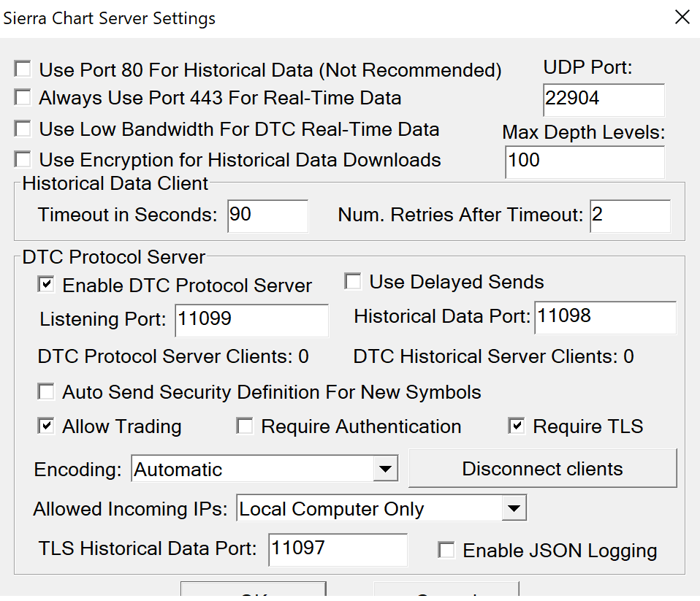This screenshot has width=700, height=601.
Task: Edit the Listening Port field 11099
Action: pyautogui.click(x=252, y=321)
